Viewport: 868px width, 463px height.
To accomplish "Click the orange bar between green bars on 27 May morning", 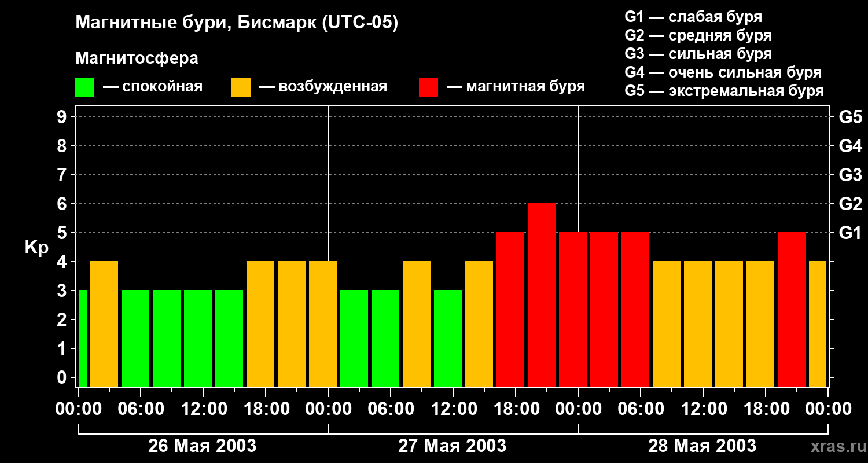I will click(417, 324).
